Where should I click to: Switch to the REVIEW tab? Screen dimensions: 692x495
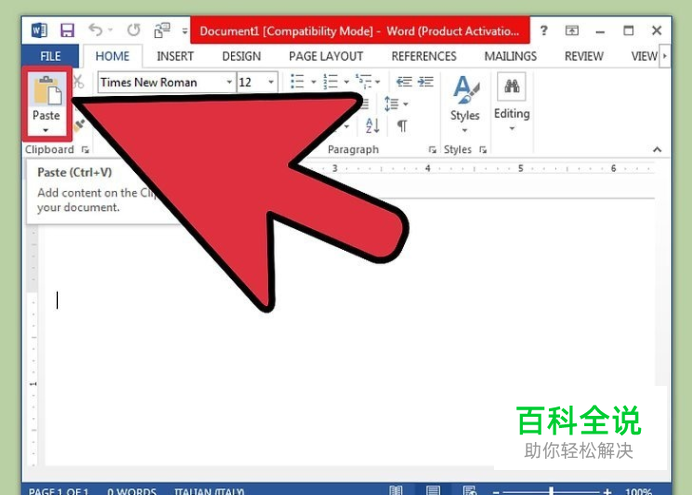click(x=584, y=56)
